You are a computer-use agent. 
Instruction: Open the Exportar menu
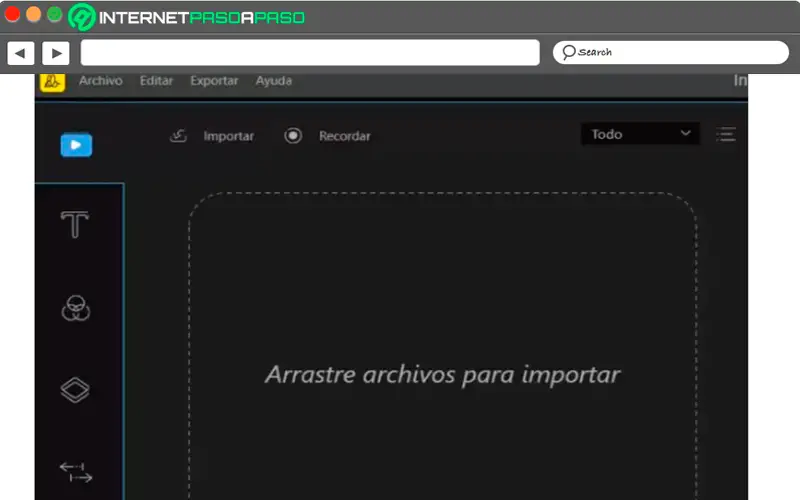click(x=214, y=81)
